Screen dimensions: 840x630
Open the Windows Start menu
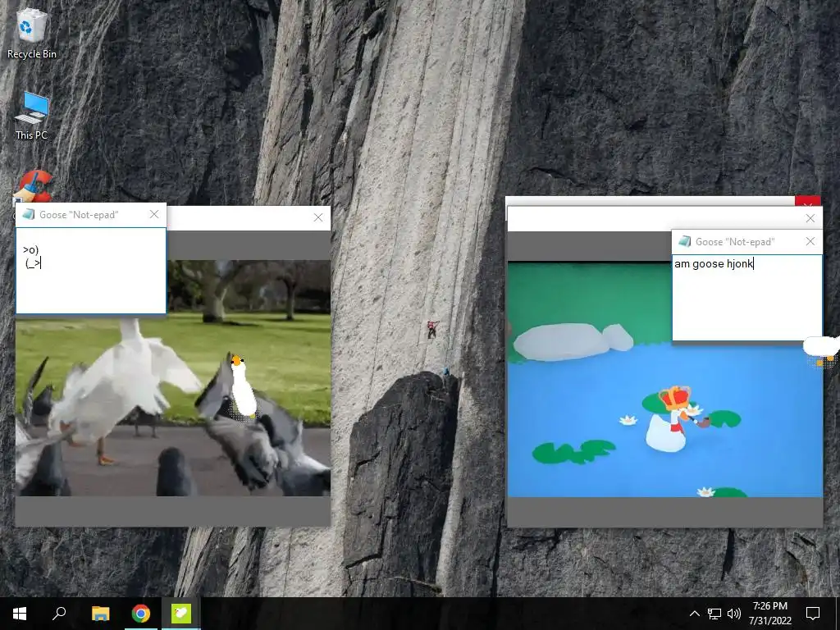pyautogui.click(x=20, y=614)
